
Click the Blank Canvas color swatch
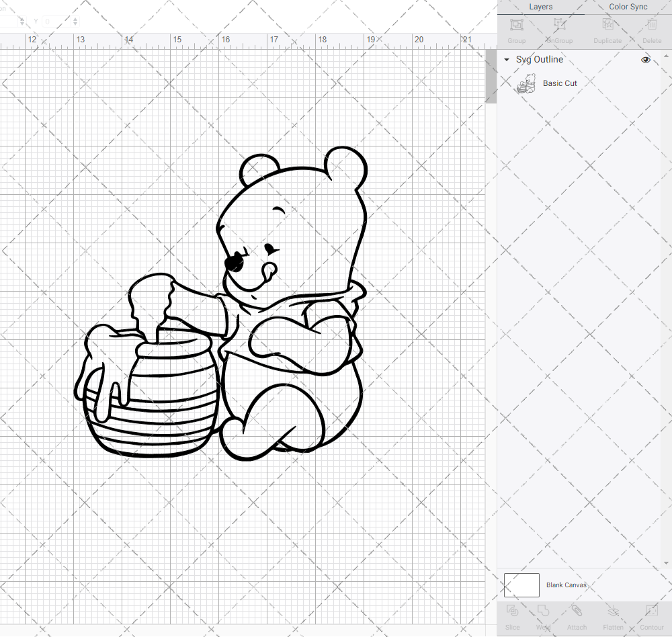(521, 585)
